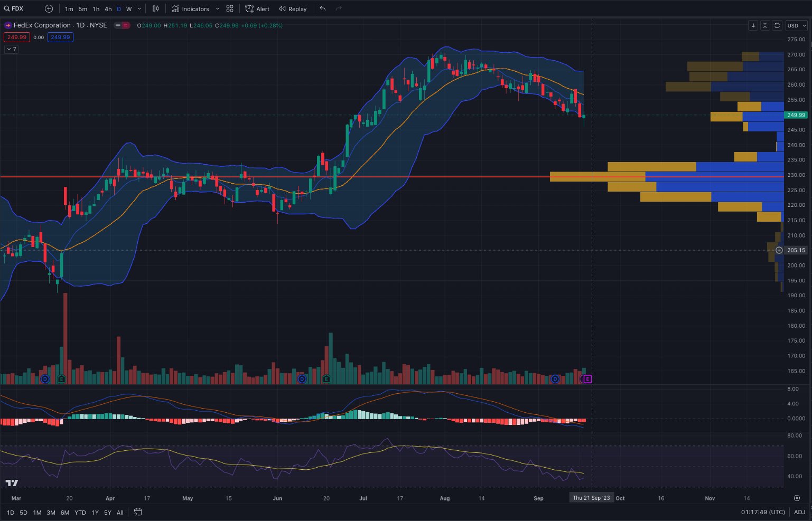Open the USD currency dropdown
Image resolution: width=812 pixels, height=521 pixels.
coord(797,25)
